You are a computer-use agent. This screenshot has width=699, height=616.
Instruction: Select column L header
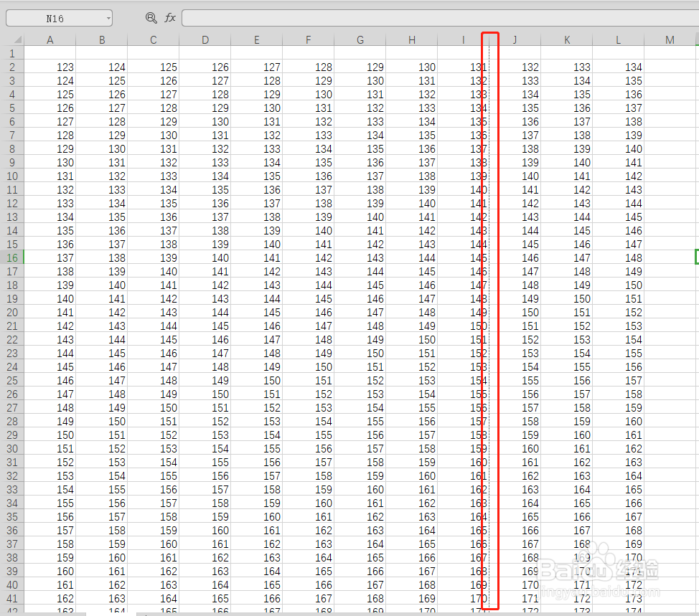point(619,39)
